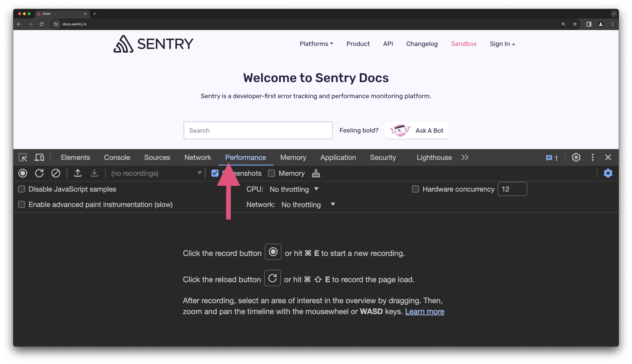This screenshot has width=632, height=364.
Task: Open the Product link
Action: coord(358,44)
